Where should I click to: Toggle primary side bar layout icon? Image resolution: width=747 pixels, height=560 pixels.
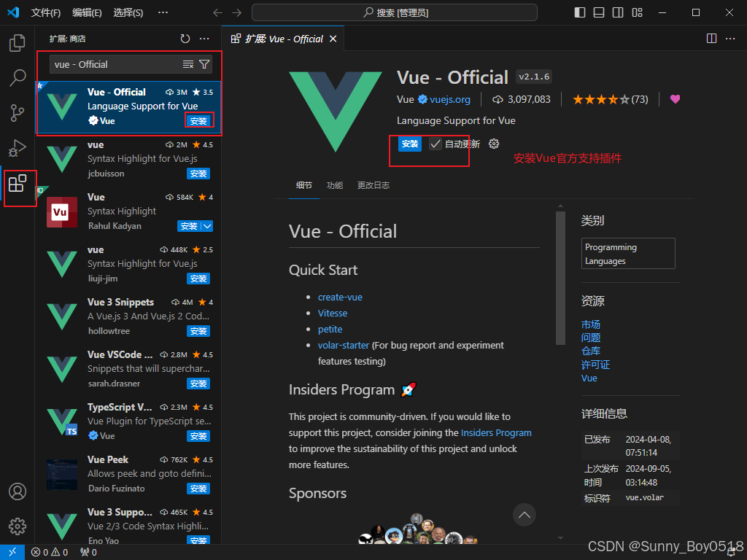(x=580, y=13)
